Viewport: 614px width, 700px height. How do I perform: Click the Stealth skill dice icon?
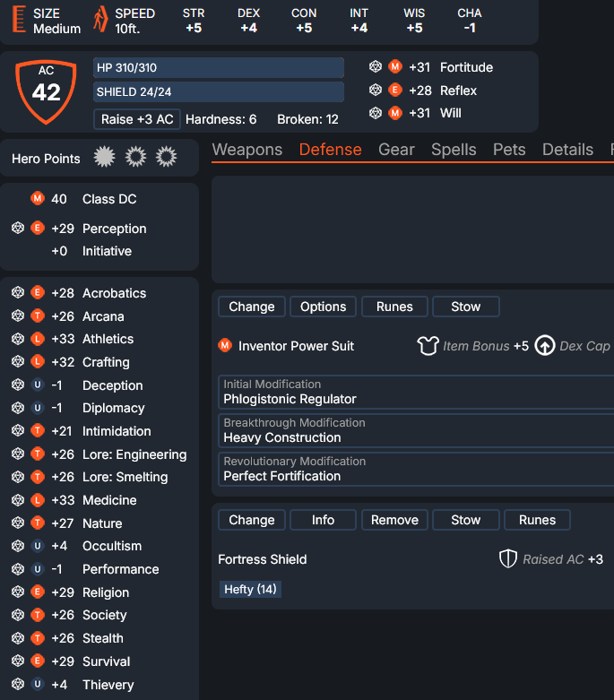click(x=17, y=638)
